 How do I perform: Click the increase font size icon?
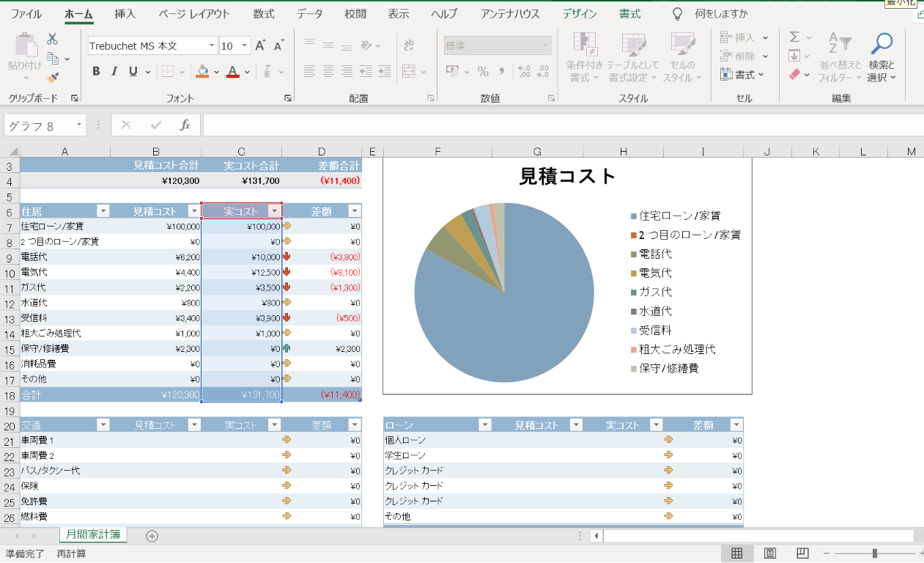coord(260,46)
